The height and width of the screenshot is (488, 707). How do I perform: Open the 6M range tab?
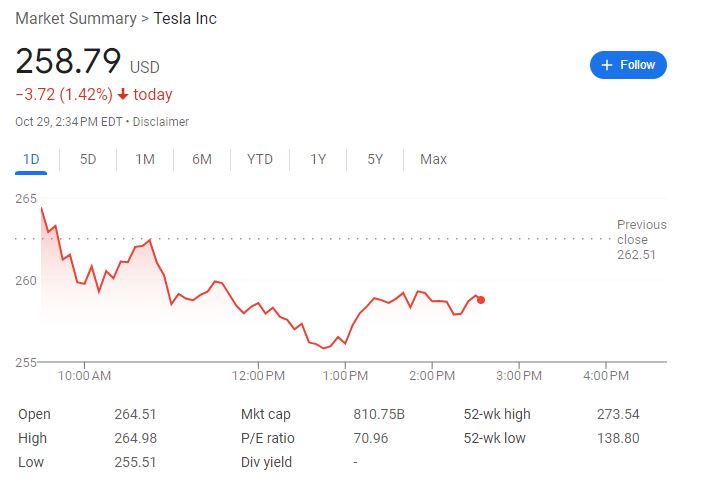click(x=202, y=159)
